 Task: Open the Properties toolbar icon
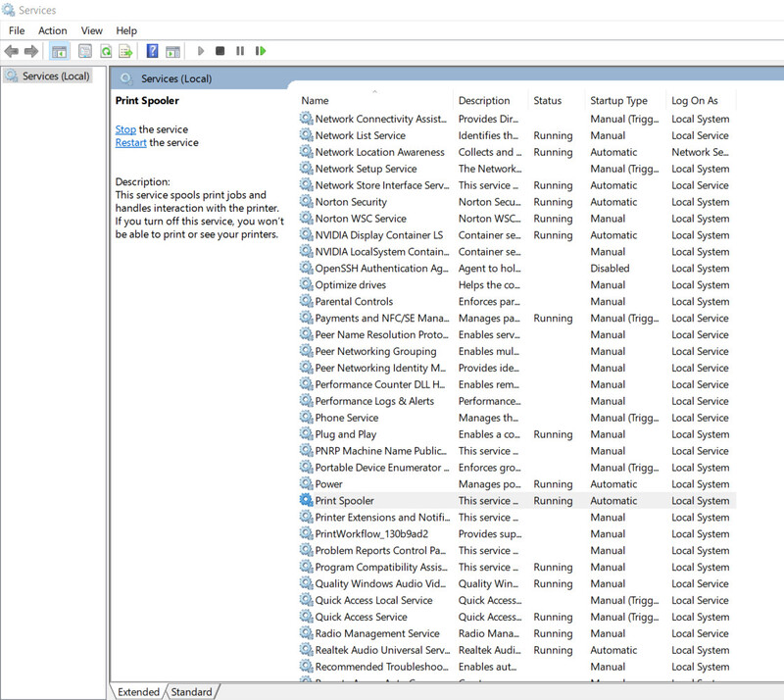coord(85,51)
